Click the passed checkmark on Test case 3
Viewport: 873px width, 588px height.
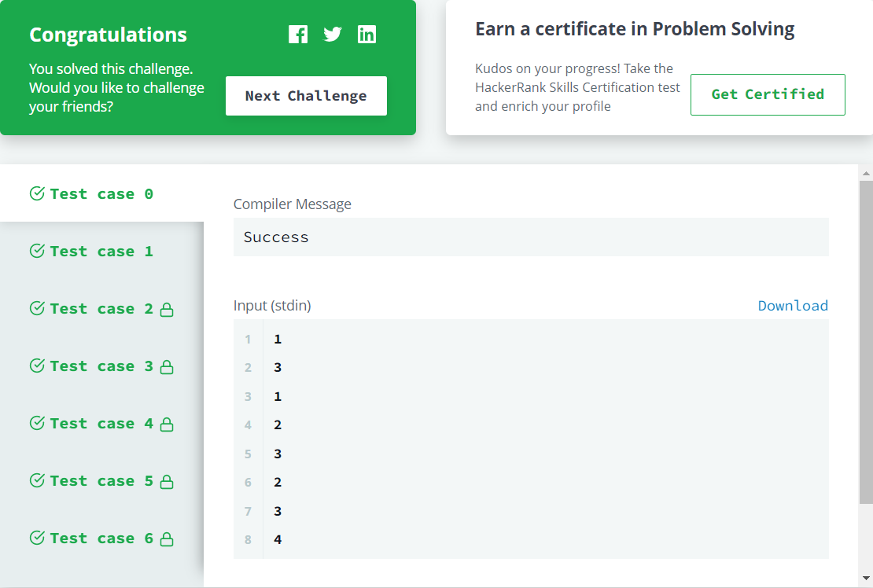click(x=37, y=365)
